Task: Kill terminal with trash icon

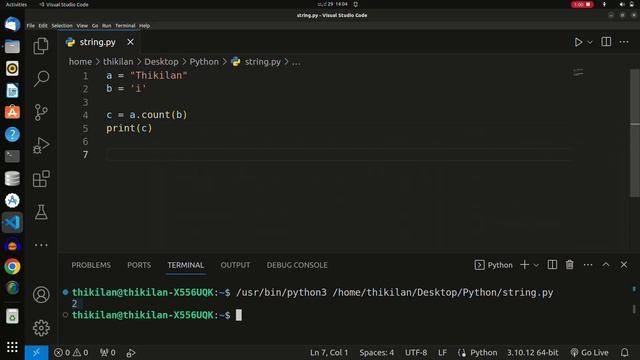Action: tap(569, 264)
